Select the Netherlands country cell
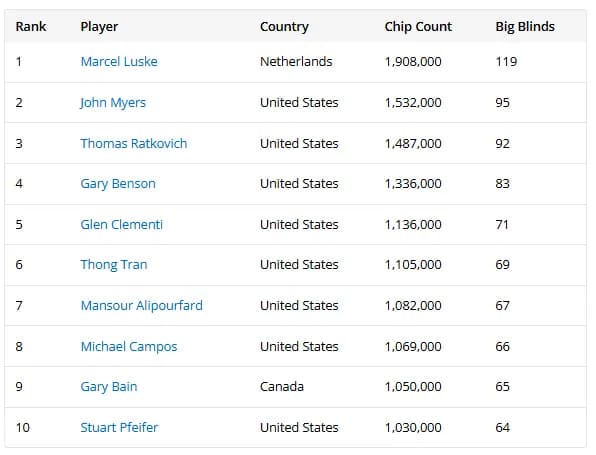The height and width of the screenshot is (455, 596). [296, 62]
